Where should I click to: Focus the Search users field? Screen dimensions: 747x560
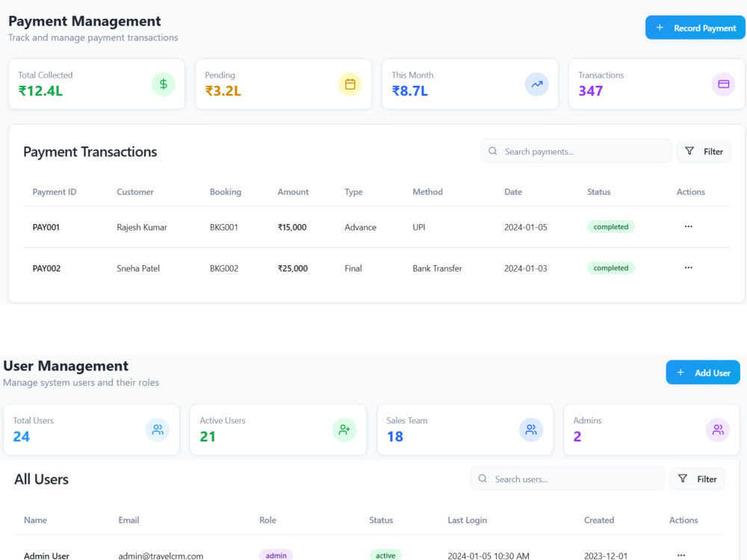tap(568, 479)
